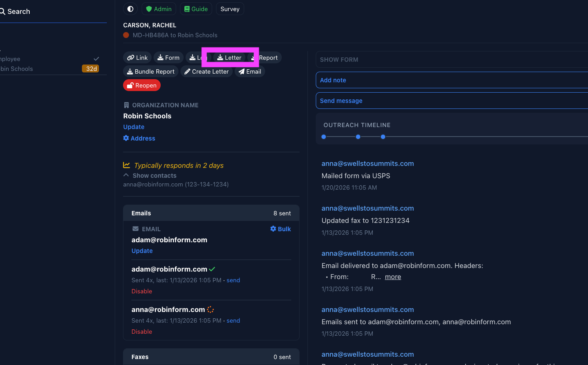588x365 pixels.
Task: Click send next to anna@robinform.com
Action: [x=233, y=320]
